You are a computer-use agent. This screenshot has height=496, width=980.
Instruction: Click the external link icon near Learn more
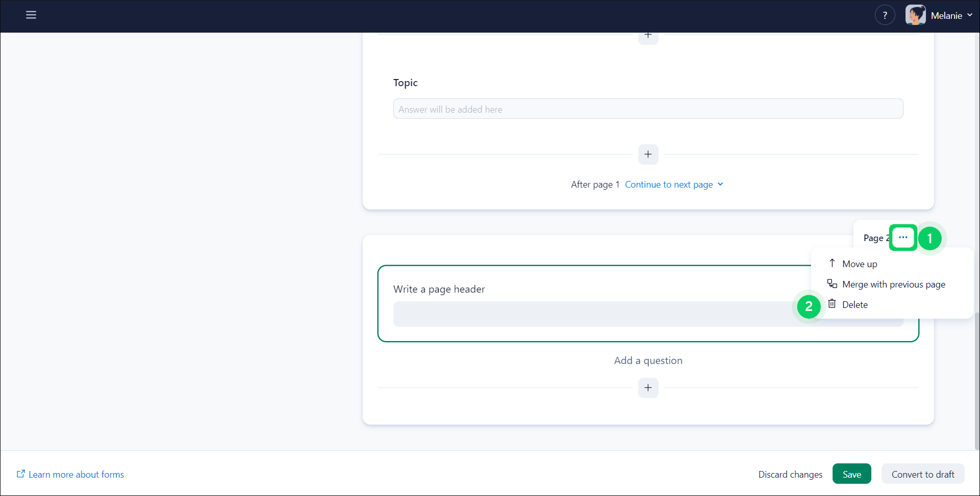coord(20,474)
